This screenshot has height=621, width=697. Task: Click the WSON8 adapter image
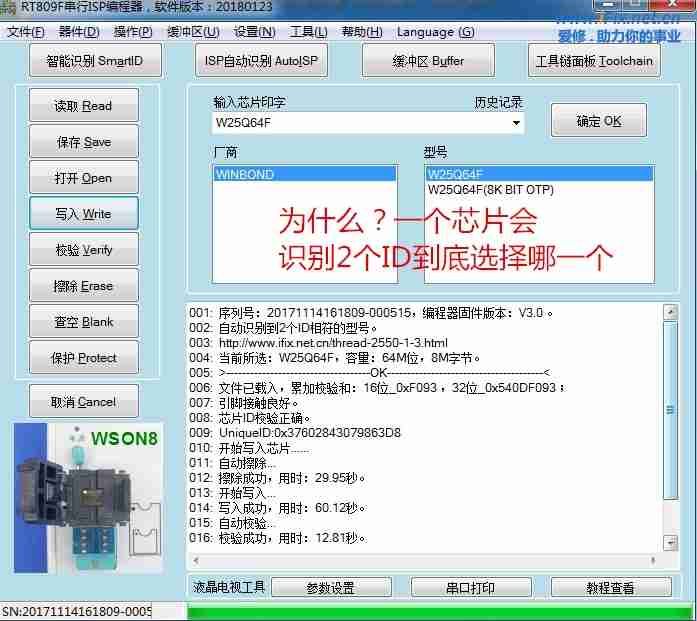pos(88,498)
